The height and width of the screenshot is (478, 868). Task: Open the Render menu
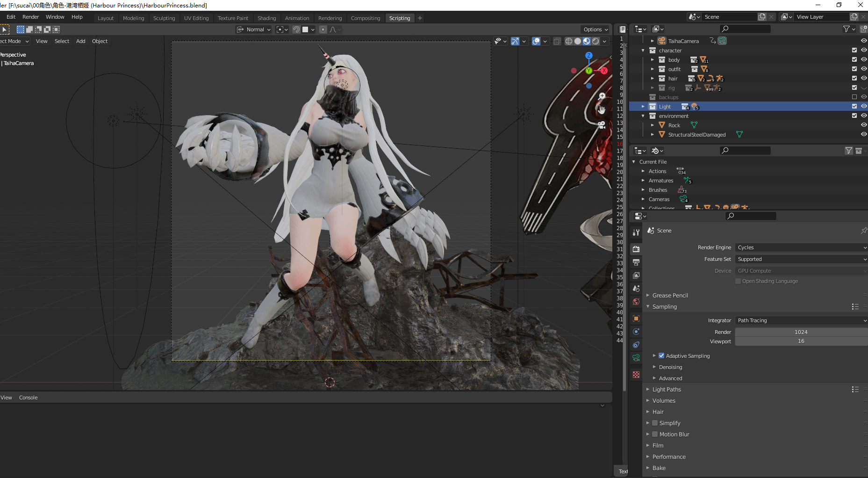(30, 17)
